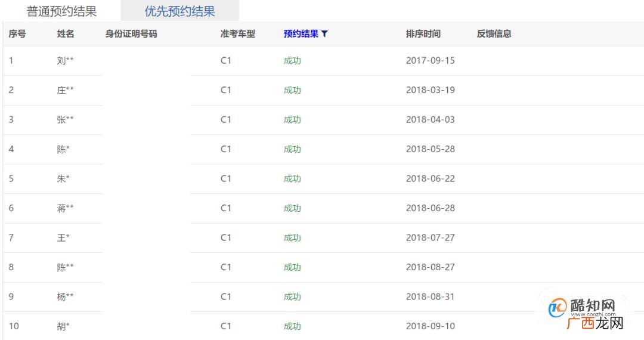Select the name 胡* in row 10
Image resolution: width=644 pixels, height=340 pixels.
coord(63,326)
